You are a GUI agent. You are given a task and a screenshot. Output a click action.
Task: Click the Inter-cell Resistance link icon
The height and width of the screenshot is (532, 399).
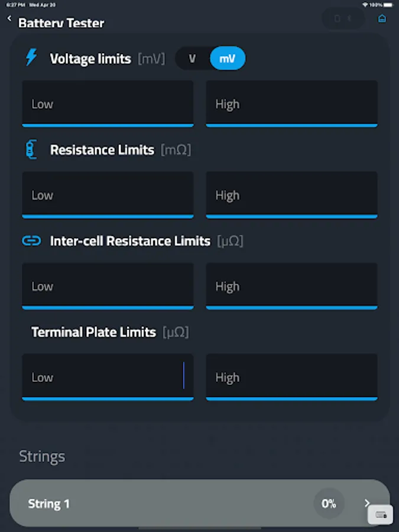[31, 241]
